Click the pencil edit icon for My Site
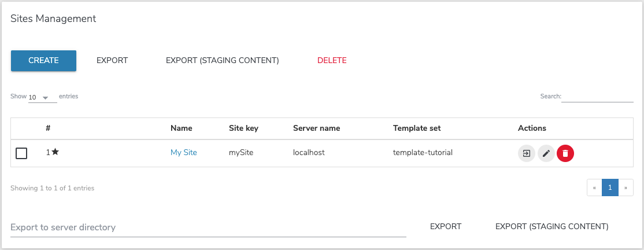 tap(546, 153)
